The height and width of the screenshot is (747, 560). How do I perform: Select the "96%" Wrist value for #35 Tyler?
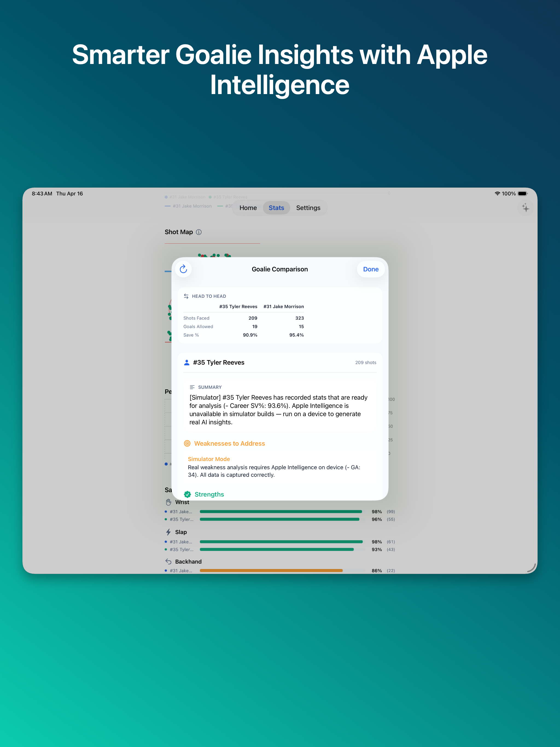[377, 520]
